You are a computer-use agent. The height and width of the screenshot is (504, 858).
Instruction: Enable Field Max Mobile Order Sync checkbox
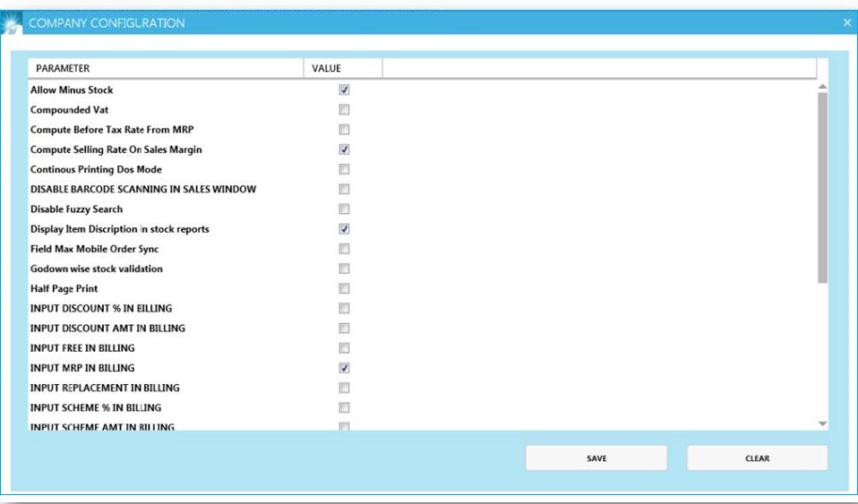[x=344, y=249]
